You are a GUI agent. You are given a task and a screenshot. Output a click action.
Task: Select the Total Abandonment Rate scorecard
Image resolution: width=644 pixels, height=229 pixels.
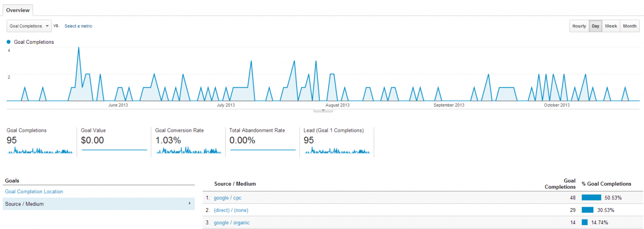(262, 141)
